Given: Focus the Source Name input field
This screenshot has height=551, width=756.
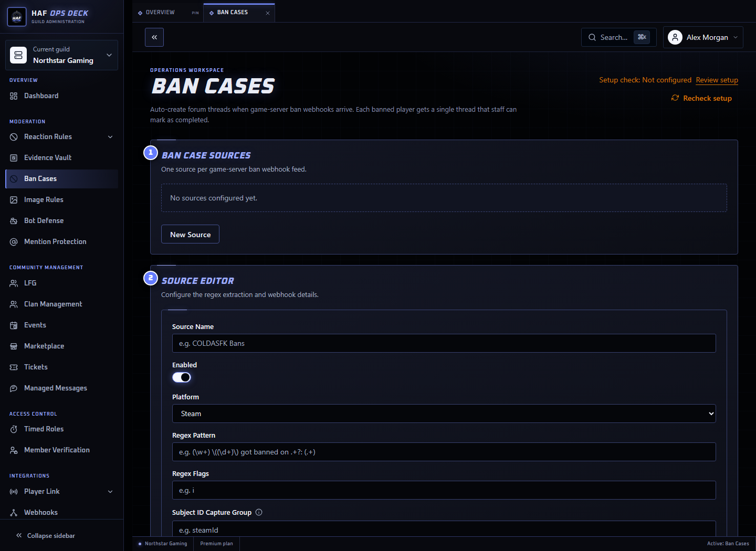Looking at the screenshot, I should 444,343.
